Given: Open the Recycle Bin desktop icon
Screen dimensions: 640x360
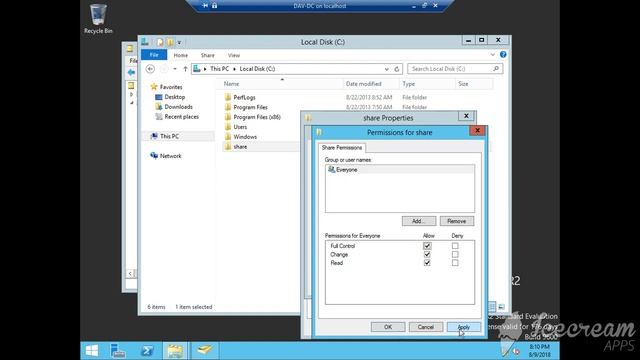Looking at the screenshot, I should tap(98, 19).
